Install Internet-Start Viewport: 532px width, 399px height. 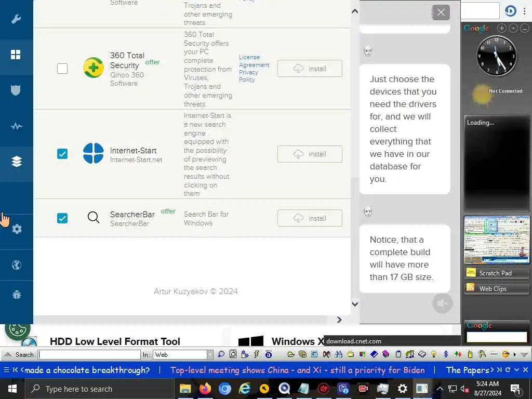310,154
